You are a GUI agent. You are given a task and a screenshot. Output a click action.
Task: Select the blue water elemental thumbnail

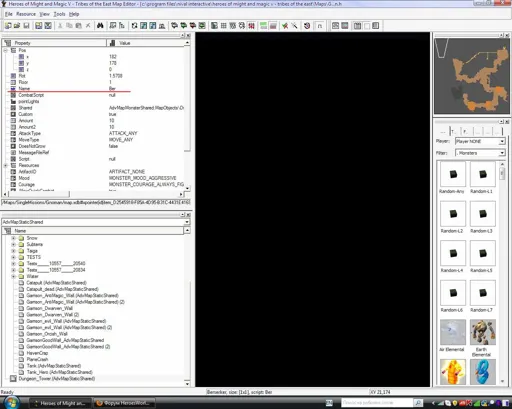[x=483, y=372]
